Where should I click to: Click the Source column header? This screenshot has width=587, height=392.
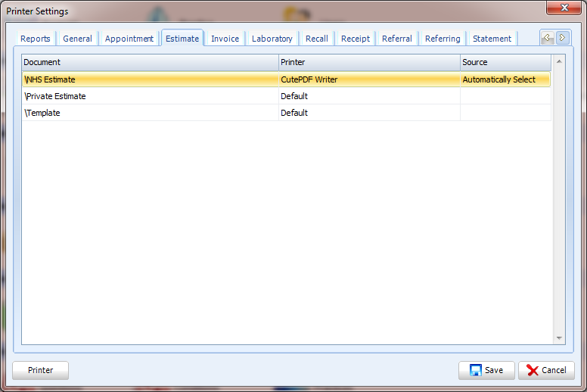(505, 62)
